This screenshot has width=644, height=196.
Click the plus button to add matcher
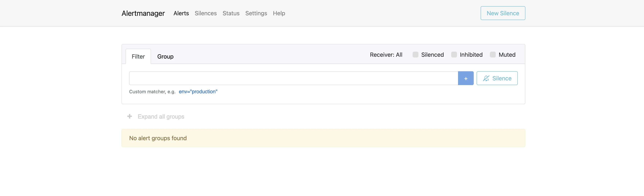click(466, 78)
